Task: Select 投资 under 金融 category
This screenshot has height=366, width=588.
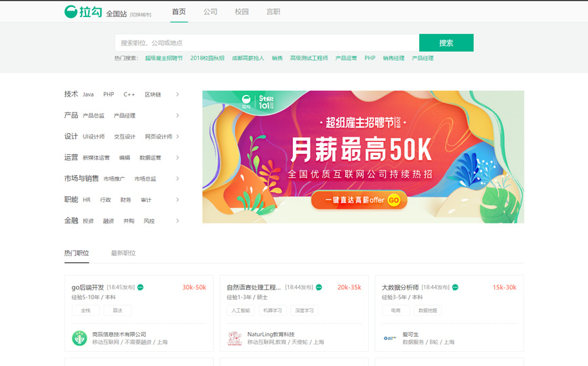Action: tap(88, 221)
